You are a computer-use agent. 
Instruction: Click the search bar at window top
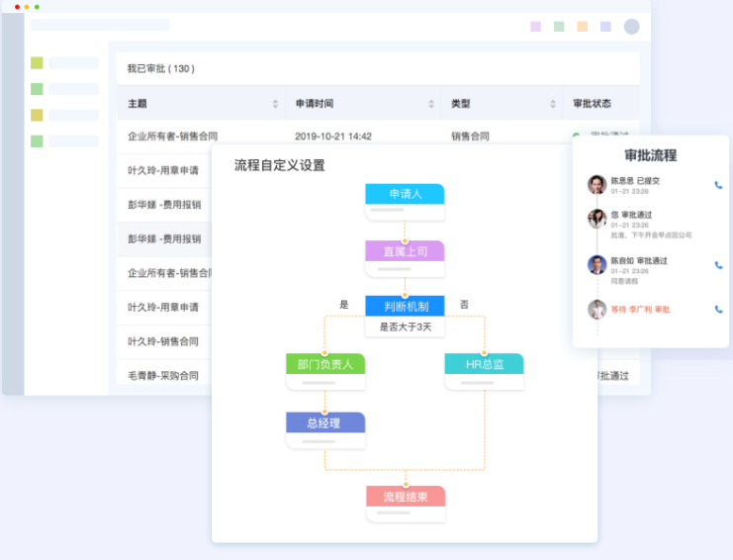click(x=100, y=25)
